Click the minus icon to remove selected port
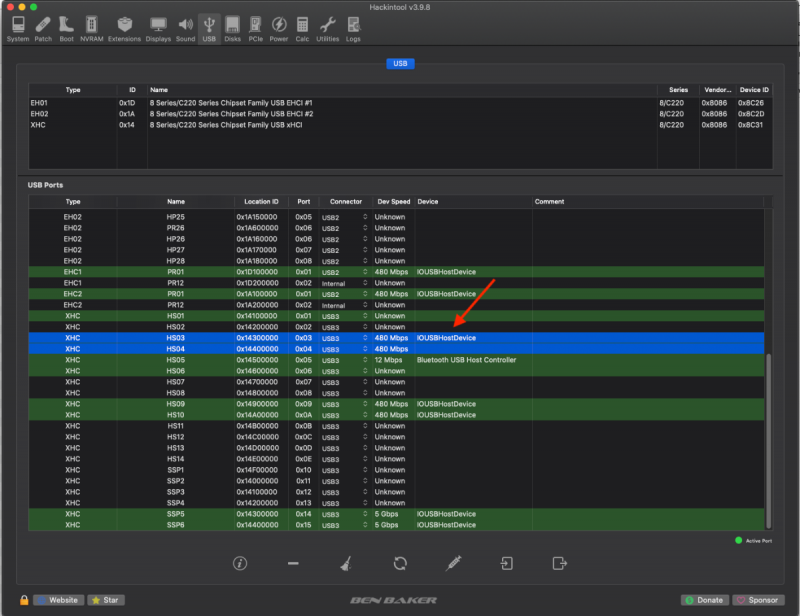800x616 pixels. (293, 563)
